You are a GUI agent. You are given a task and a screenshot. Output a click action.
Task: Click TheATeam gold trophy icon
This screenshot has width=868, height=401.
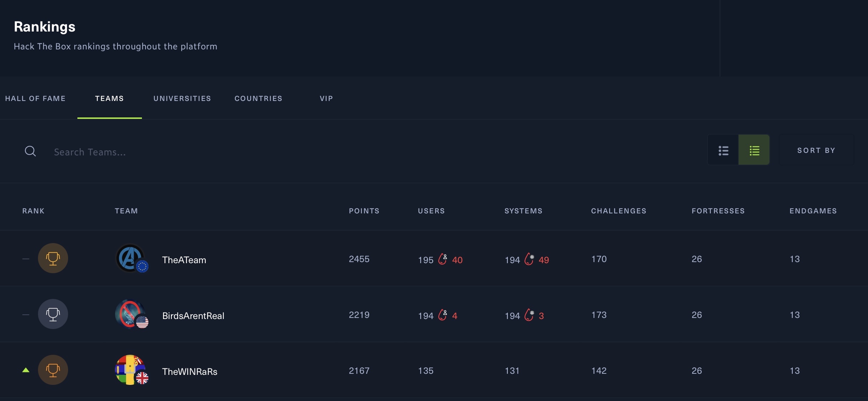point(53,259)
